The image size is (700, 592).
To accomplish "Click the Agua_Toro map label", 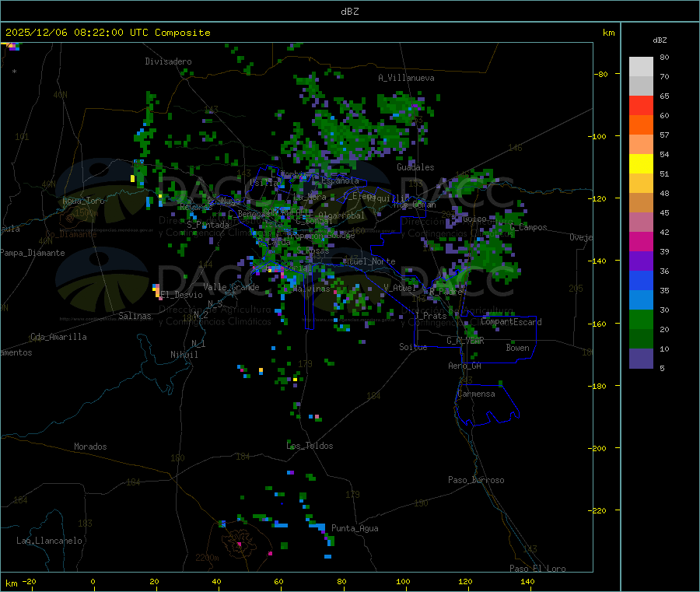I will pos(83,201).
